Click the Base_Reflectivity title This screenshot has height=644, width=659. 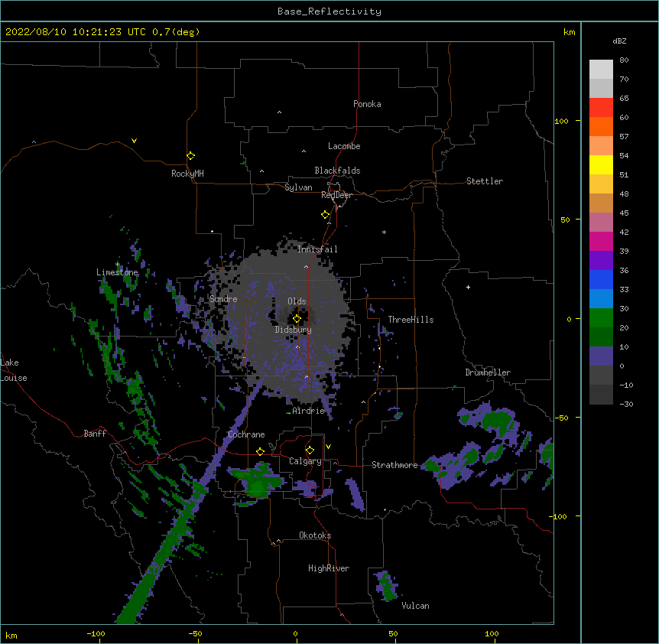click(x=329, y=11)
